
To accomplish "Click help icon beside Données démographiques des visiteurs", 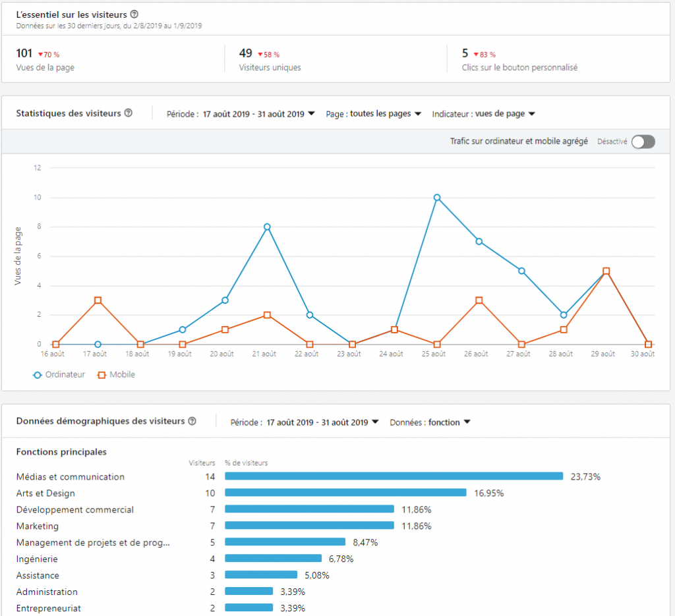I will coord(192,422).
